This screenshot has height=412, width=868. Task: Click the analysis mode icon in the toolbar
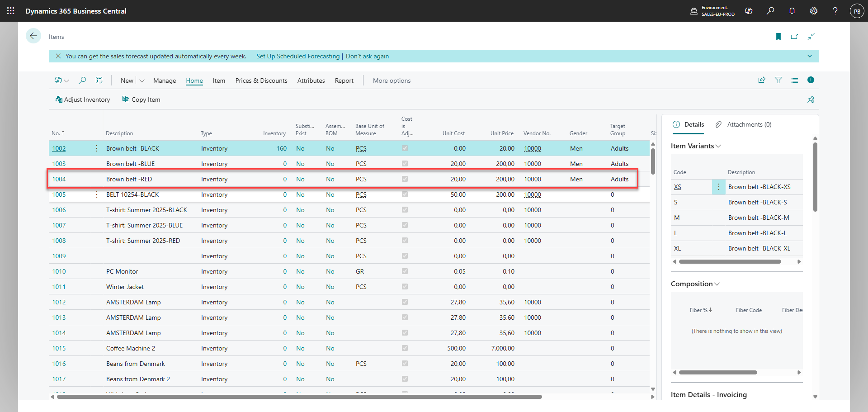point(99,80)
